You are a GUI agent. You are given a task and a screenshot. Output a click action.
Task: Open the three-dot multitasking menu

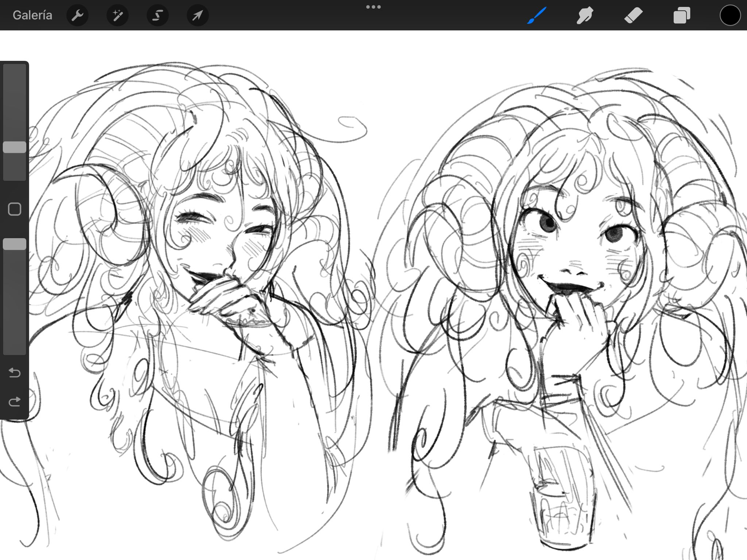[373, 7]
